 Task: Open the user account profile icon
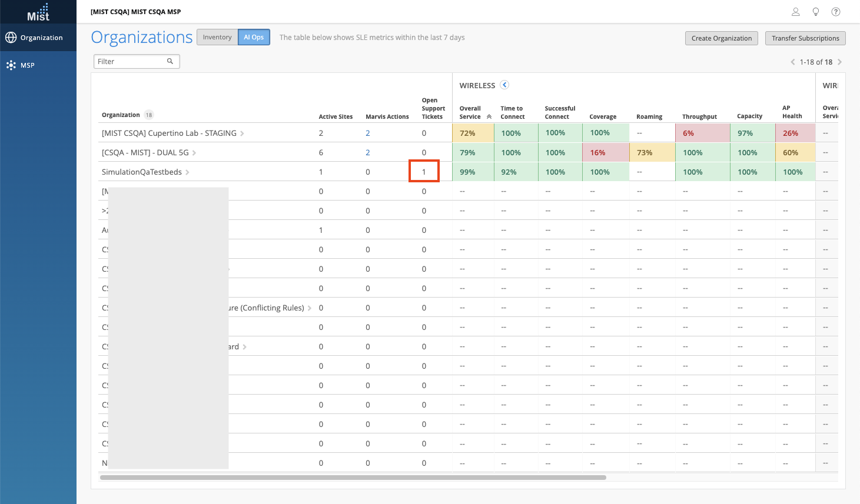click(x=795, y=12)
